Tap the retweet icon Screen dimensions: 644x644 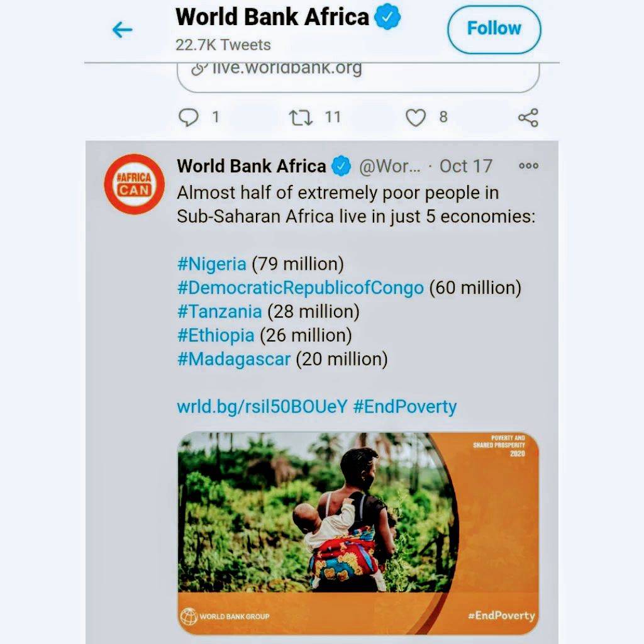click(x=301, y=118)
